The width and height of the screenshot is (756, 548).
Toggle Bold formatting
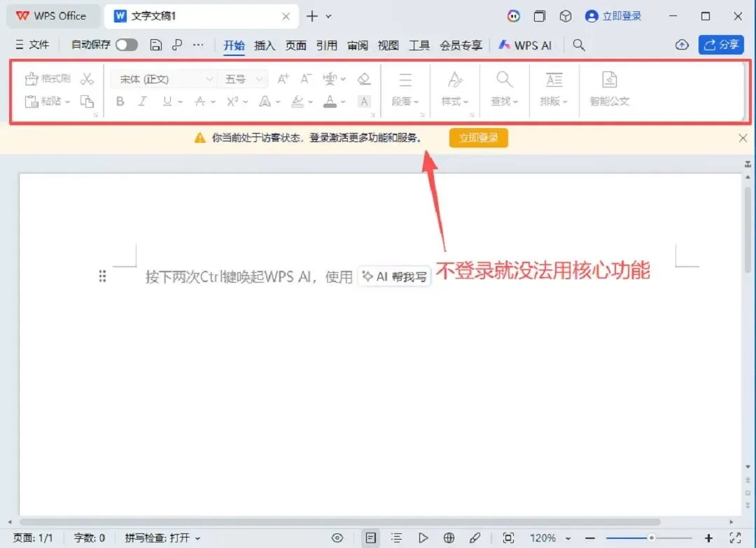tap(120, 101)
